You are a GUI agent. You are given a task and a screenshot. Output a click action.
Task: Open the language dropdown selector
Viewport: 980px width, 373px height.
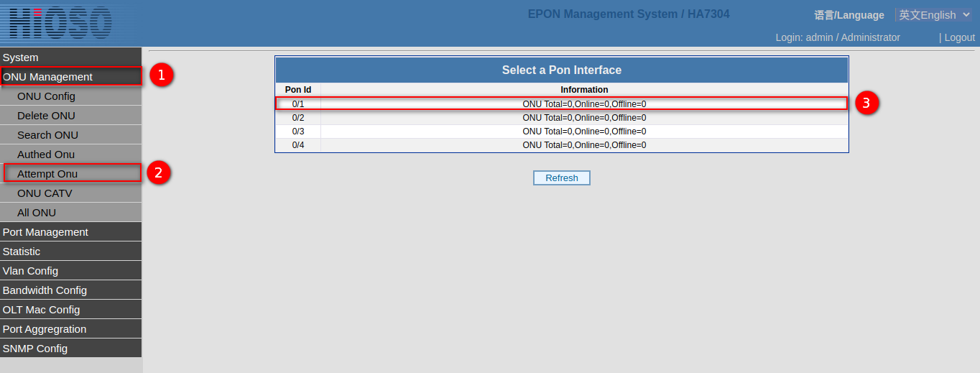point(934,14)
